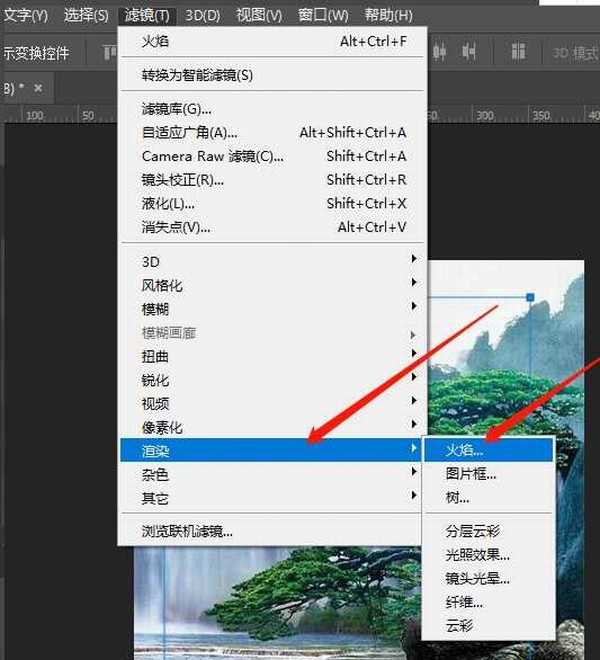The height and width of the screenshot is (660, 600).
Task: Click the auto-align layers icon
Action: 518,52
